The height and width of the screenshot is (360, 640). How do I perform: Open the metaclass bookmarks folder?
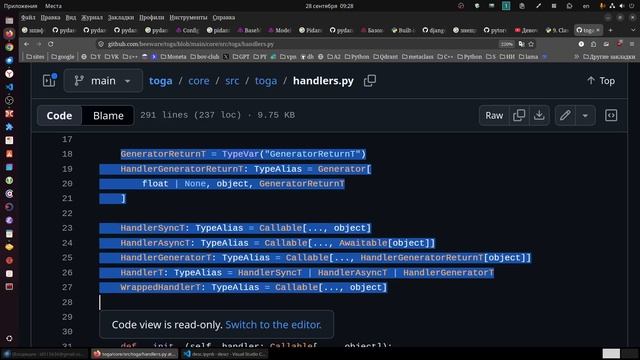(417, 57)
